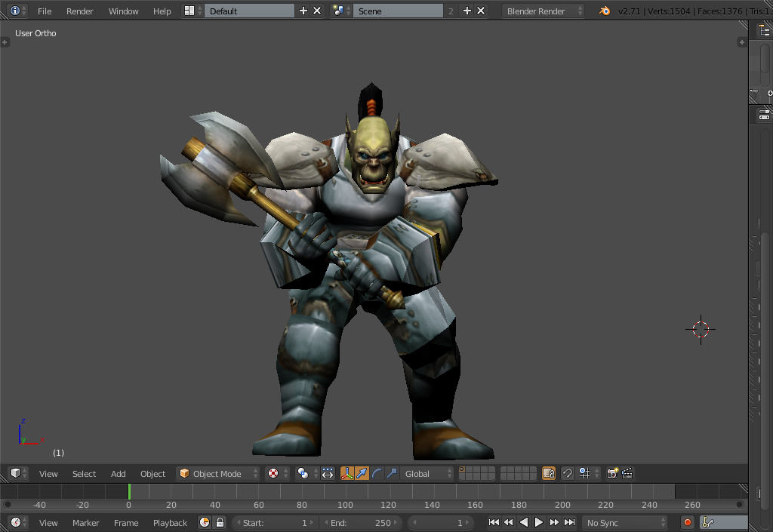This screenshot has height=532, width=773.
Task: Jump to the first frame
Action: click(494, 522)
